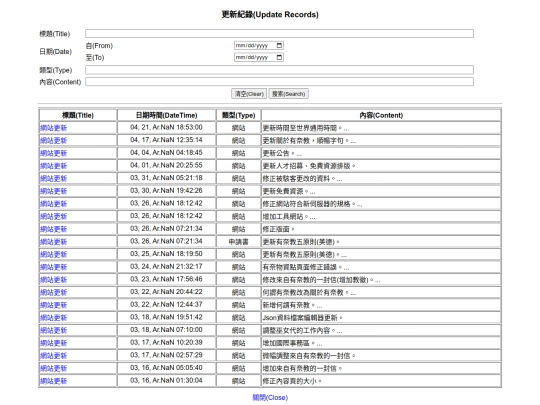Click the 類型(Type) input field

tap(279, 70)
